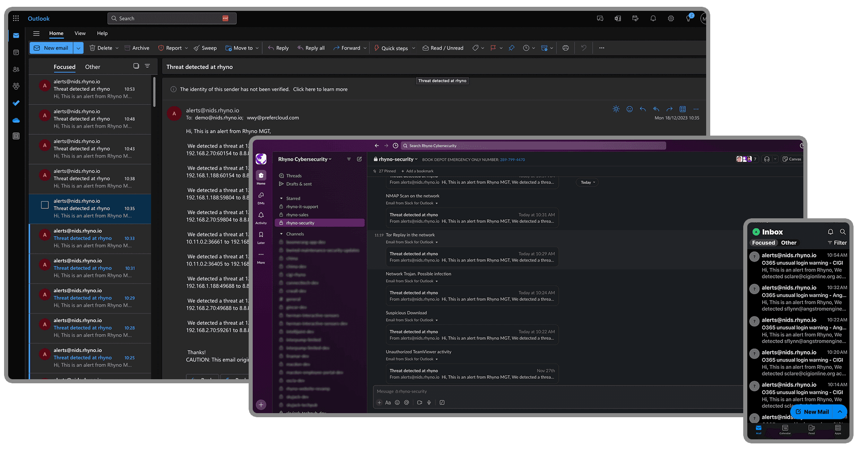Viewport: 868px width, 452px height.
Task: Click the Outlook app launcher grid icon
Action: pyautogui.click(x=16, y=19)
